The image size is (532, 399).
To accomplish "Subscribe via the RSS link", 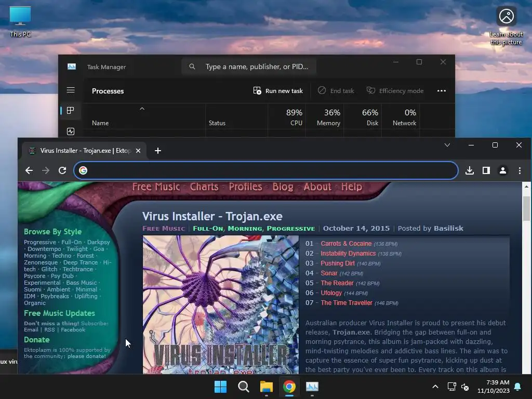I will coord(49,329).
